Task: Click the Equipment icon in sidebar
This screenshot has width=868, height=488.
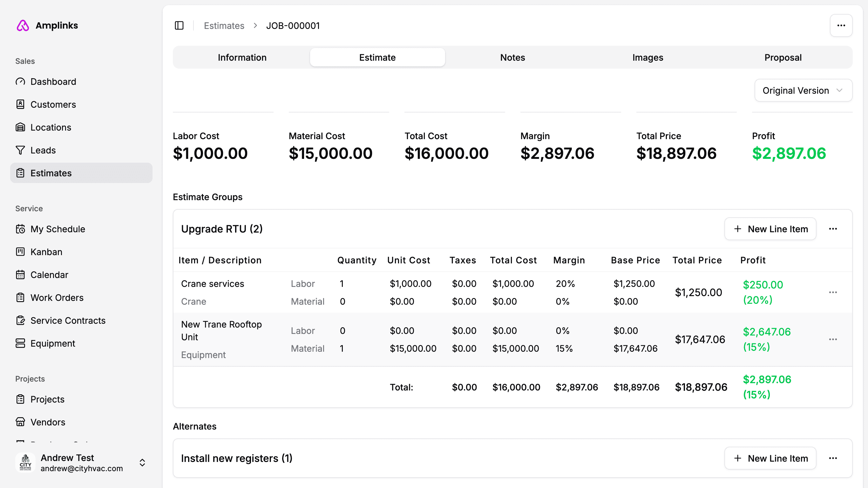Action: pyautogui.click(x=20, y=343)
